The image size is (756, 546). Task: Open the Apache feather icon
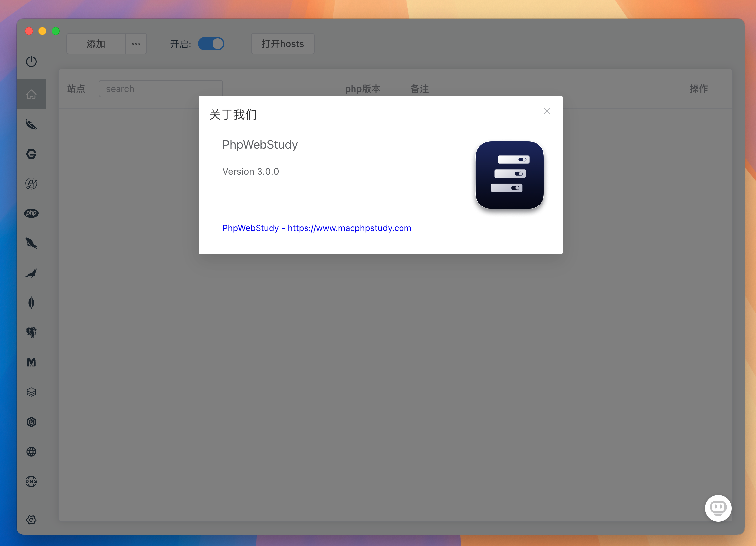click(31, 124)
